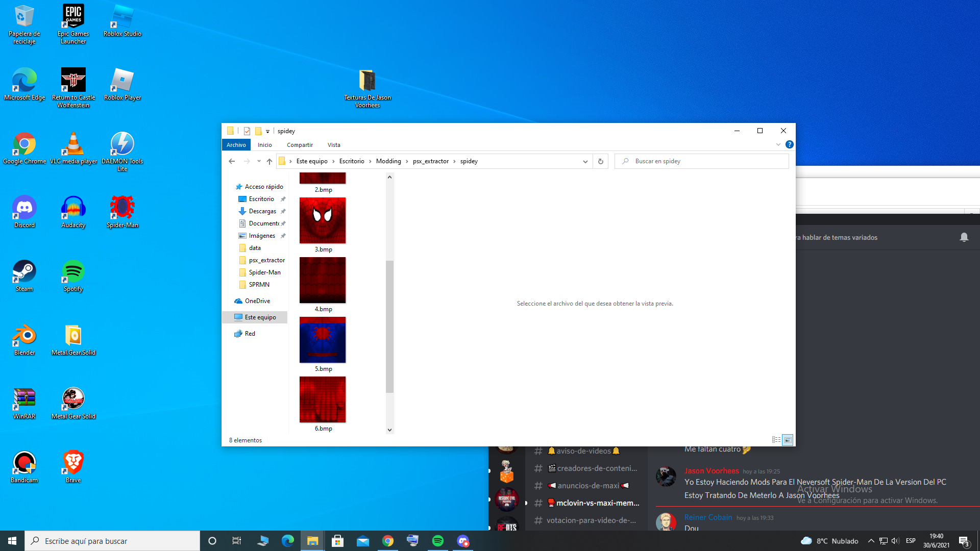This screenshot has height=551, width=980.
Task: Select Spotify desktop shortcut
Action: tap(73, 275)
